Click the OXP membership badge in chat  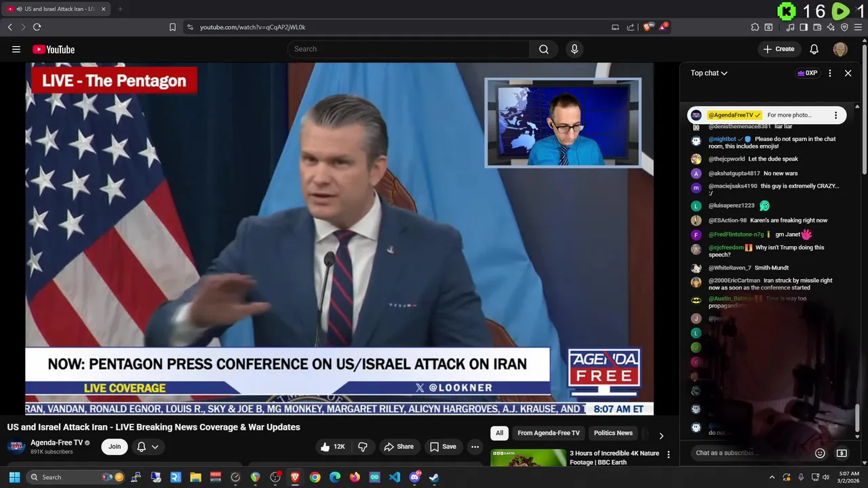click(807, 73)
